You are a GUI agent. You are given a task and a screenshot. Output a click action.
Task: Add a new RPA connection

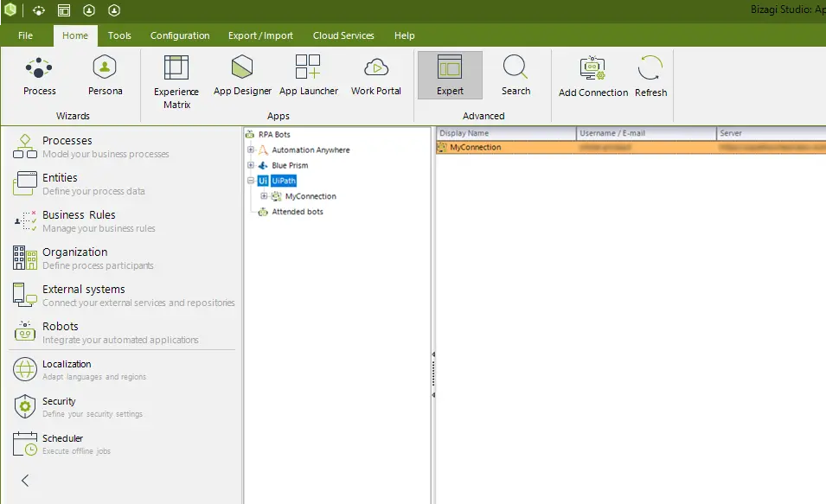593,78
